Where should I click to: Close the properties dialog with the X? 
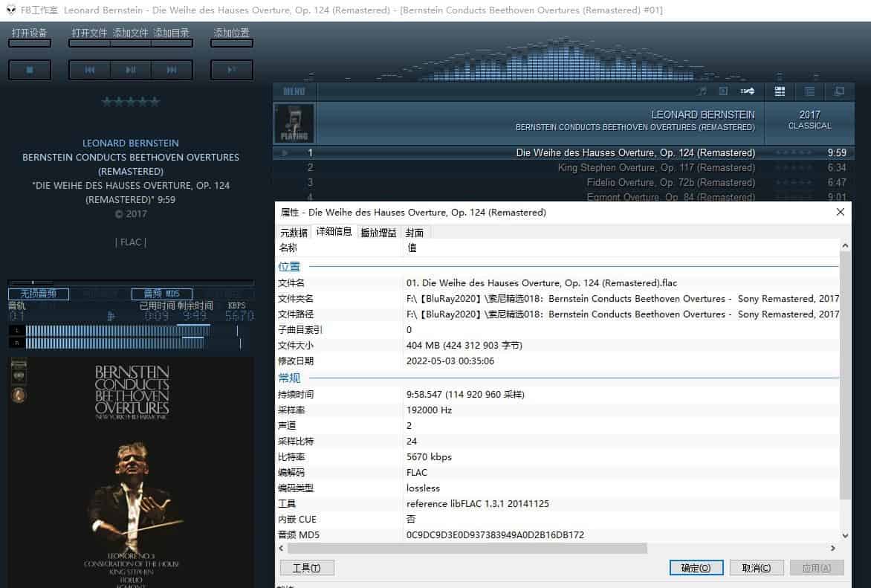841,212
